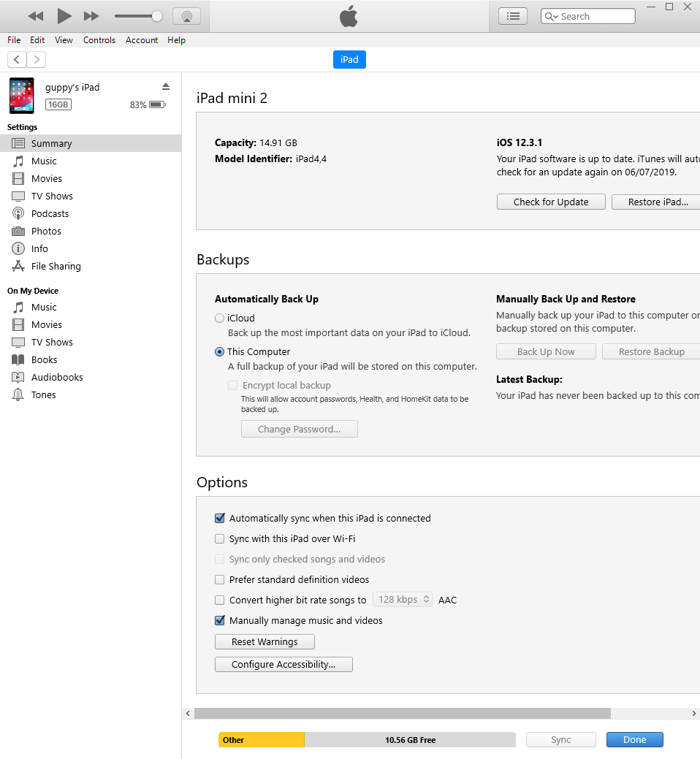Open the Podcasts section in the sidebar
The height and width of the screenshot is (759, 700).
pyautogui.click(x=47, y=213)
